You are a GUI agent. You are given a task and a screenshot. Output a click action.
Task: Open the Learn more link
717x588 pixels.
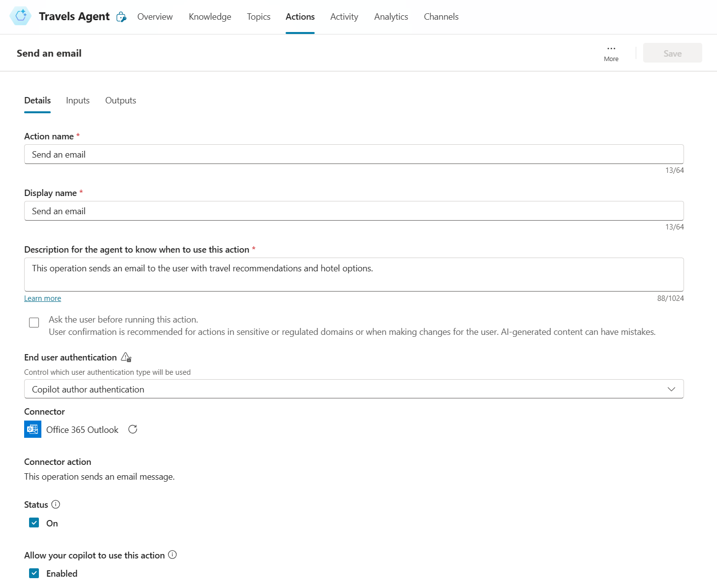pos(43,298)
